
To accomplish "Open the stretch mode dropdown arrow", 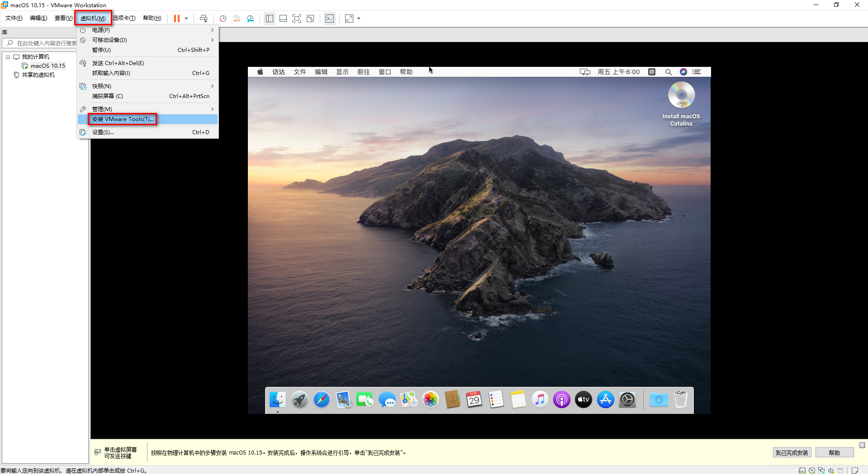I will click(359, 19).
